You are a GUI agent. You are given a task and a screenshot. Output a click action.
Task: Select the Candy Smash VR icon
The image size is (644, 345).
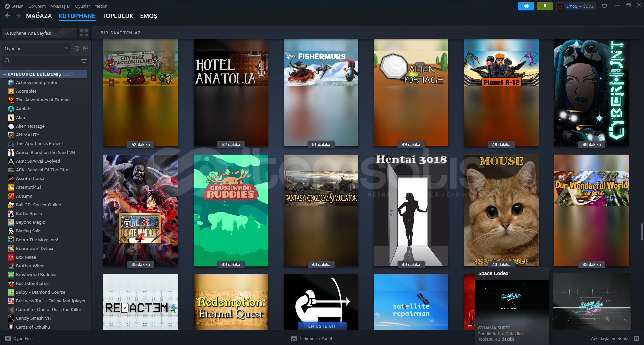(11, 318)
